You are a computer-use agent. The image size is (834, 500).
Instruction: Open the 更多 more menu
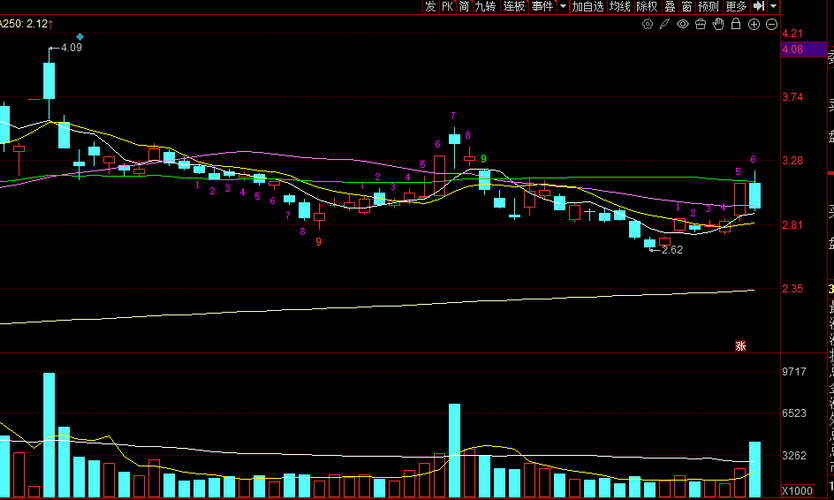point(736,6)
